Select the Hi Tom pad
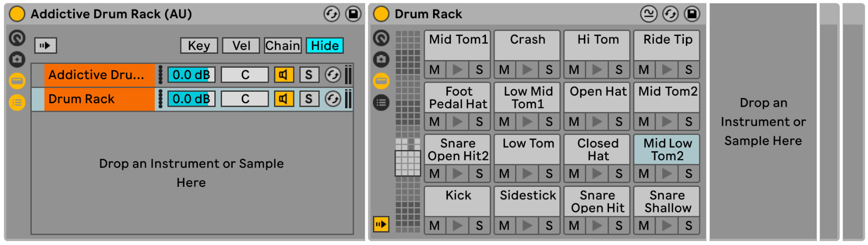The image size is (868, 245). tap(597, 46)
